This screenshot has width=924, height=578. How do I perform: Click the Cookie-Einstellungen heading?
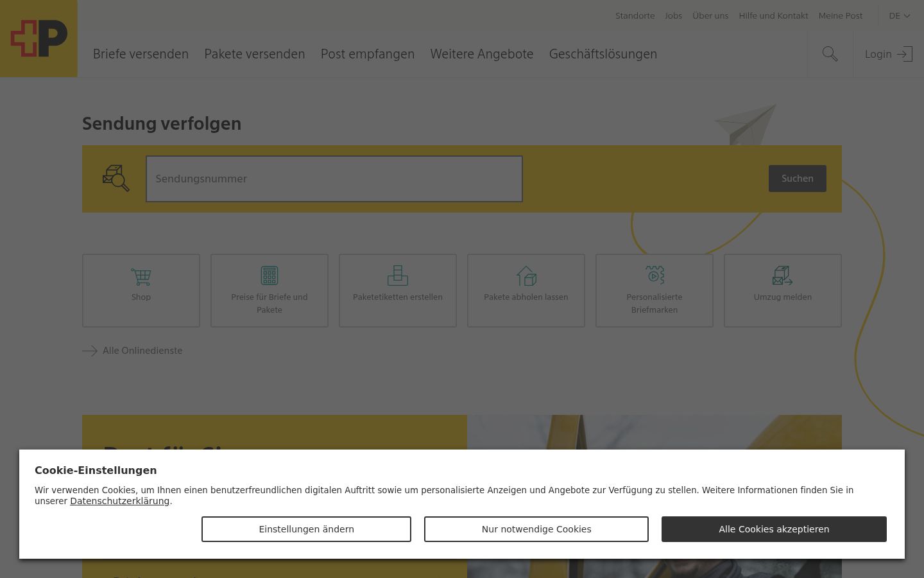point(96,470)
